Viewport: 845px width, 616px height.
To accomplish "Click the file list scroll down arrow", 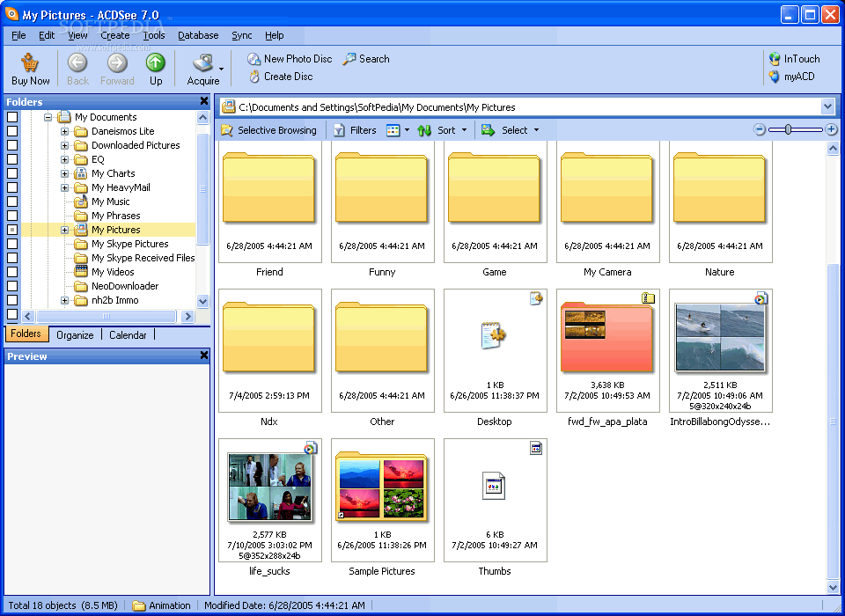I will pos(833,586).
